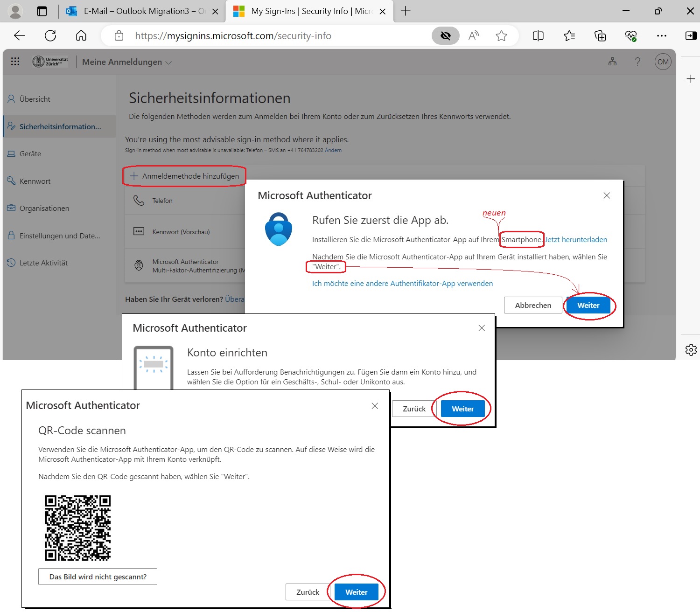Toggle the tracking prevention eye icon
700x612 pixels.
point(446,36)
